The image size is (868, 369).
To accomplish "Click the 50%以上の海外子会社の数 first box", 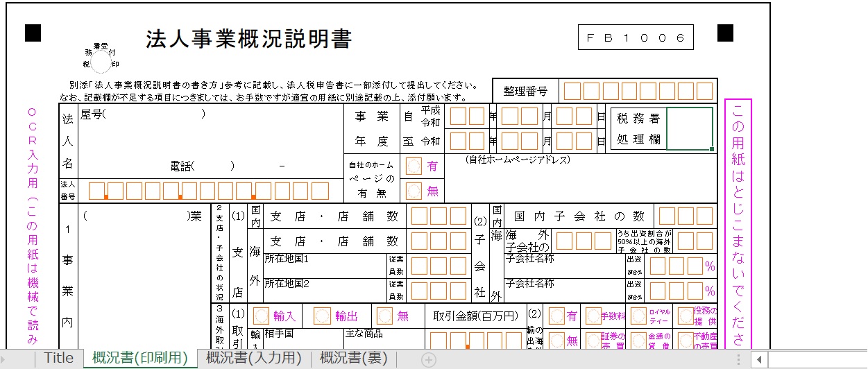I will [686, 241].
